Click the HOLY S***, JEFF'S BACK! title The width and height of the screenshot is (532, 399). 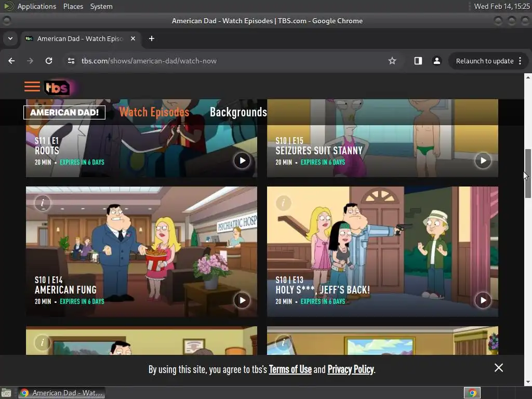tap(323, 290)
